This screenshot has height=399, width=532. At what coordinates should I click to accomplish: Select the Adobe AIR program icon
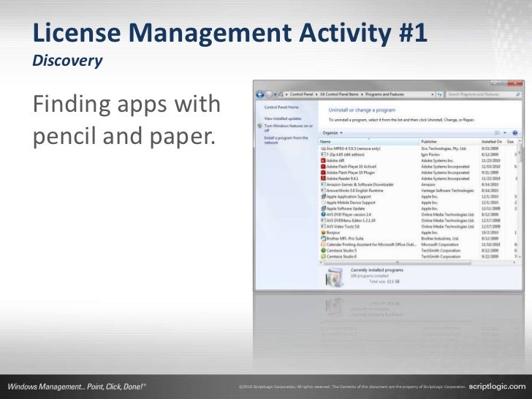click(323, 161)
